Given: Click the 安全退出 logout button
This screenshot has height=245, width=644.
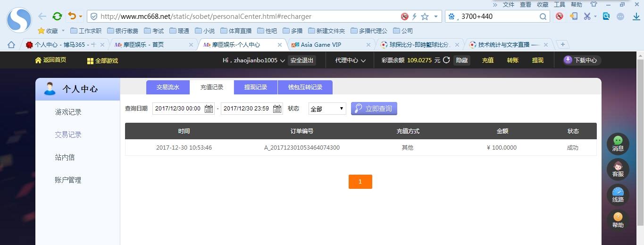Looking at the screenshot, I should point(302,60).
